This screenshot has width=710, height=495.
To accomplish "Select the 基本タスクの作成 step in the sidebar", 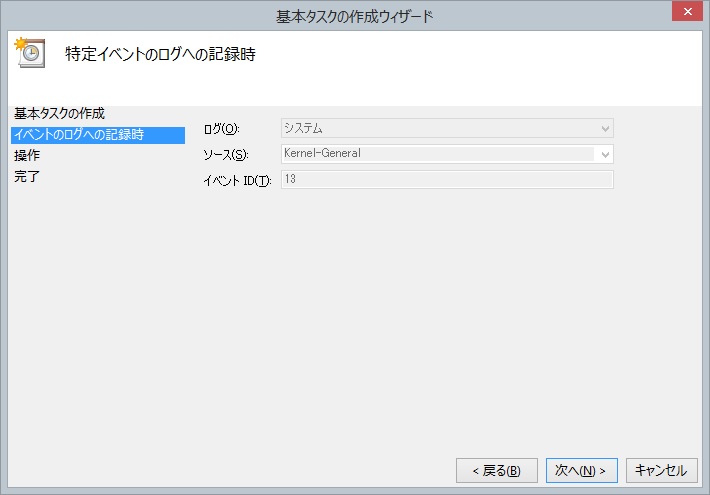I will (x=59, y=113).
